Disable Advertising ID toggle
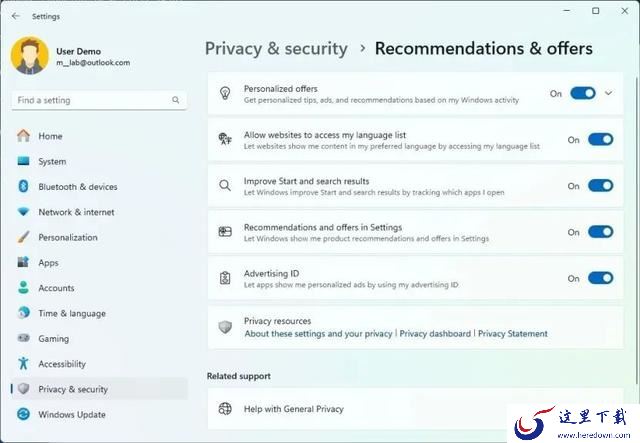640x443 pixels. [x=600, y=278]
